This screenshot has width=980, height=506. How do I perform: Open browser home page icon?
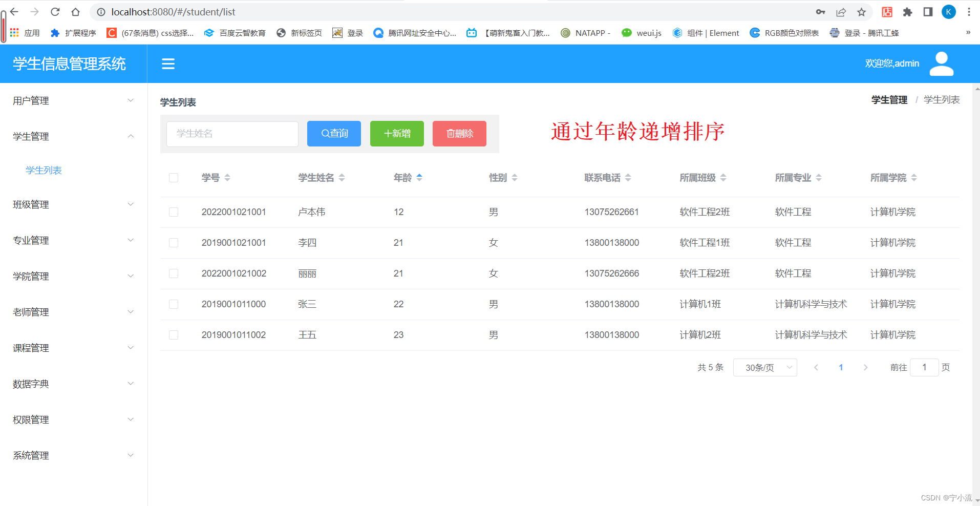click(x=76, y=12)
